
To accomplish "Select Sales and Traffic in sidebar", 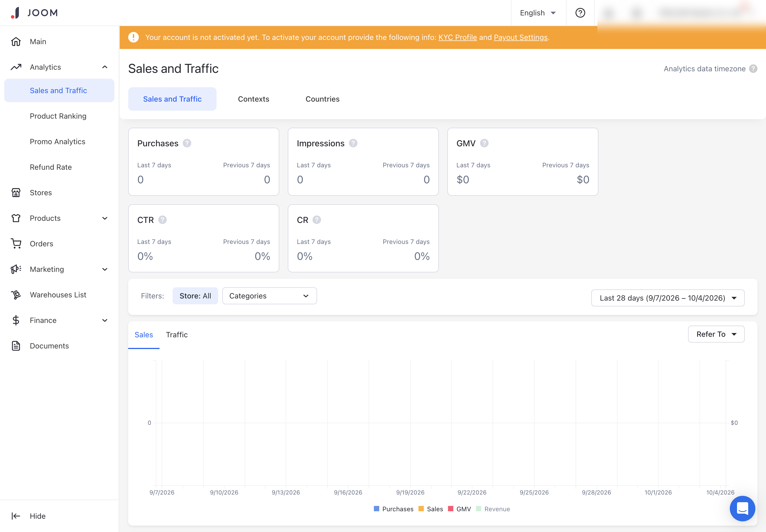I will coord(59,90).
